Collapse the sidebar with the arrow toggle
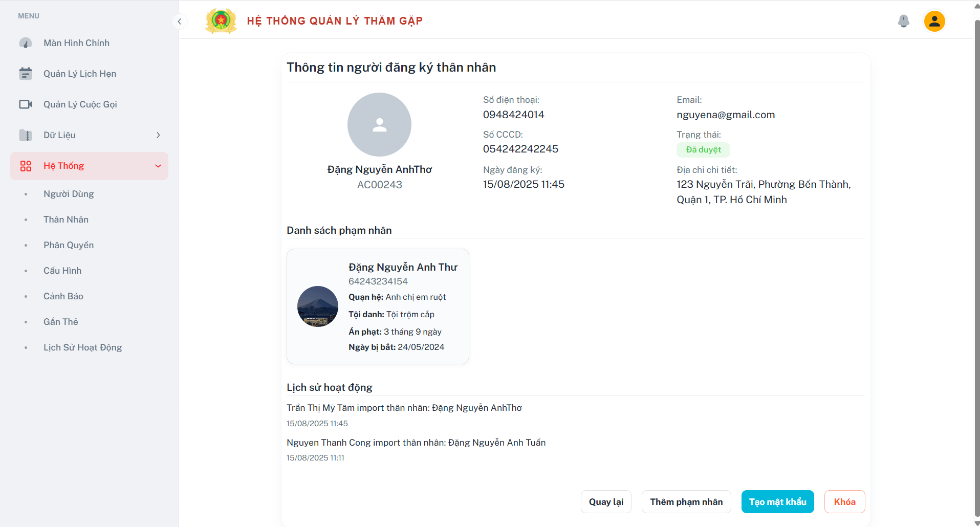 click(179, 21)
